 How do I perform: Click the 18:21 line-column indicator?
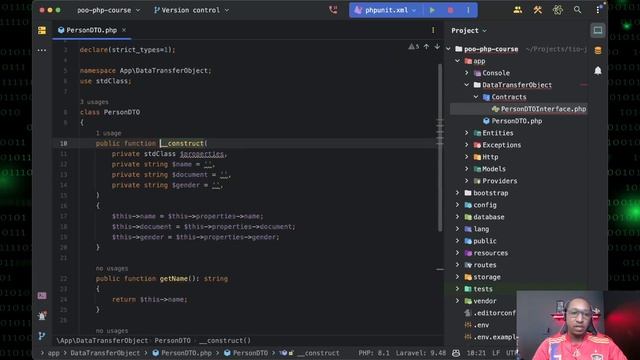(x=476, y=353)
